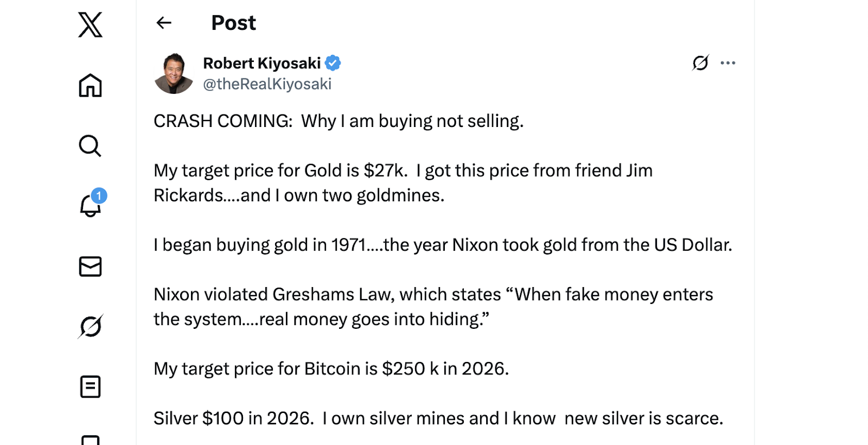
Task: Click the X logo in the sidebar
Action: click(x=90, y=25)
